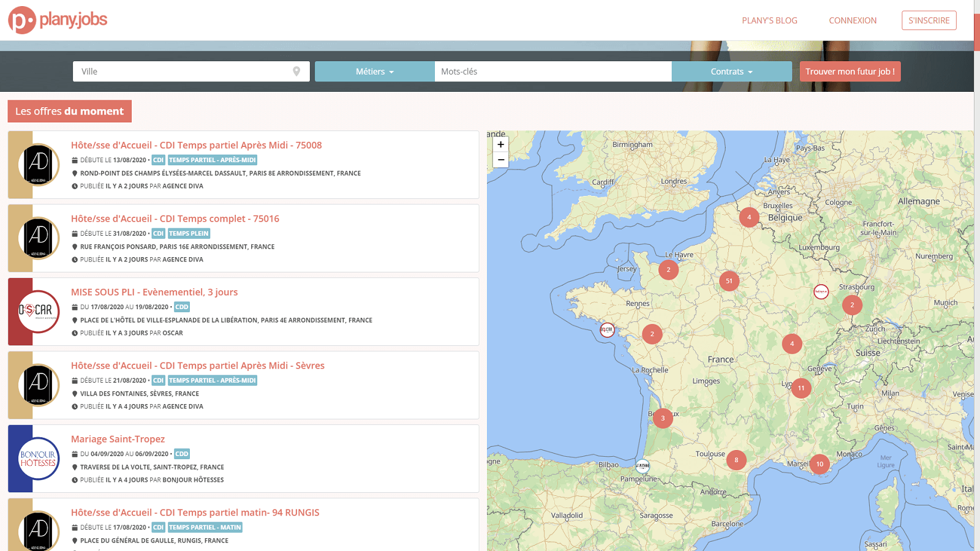
Task: Click the cluster marker showing 51 offers
Action: [729, 281]
